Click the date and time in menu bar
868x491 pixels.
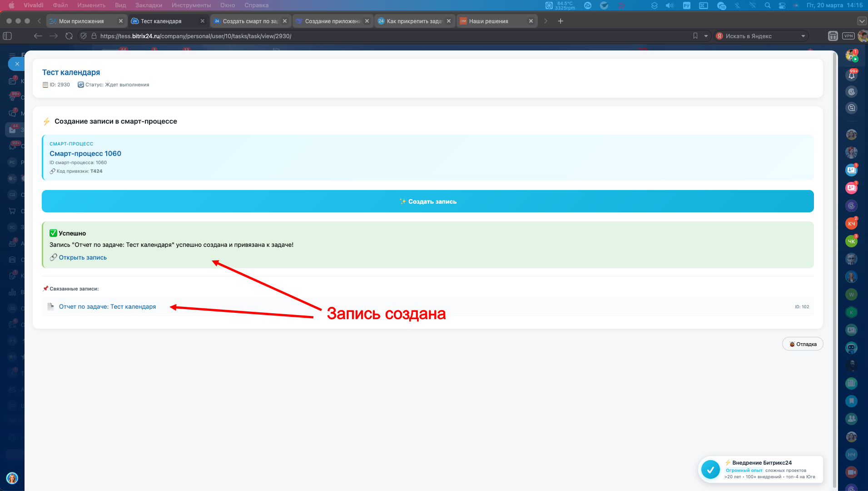[835, 5]
